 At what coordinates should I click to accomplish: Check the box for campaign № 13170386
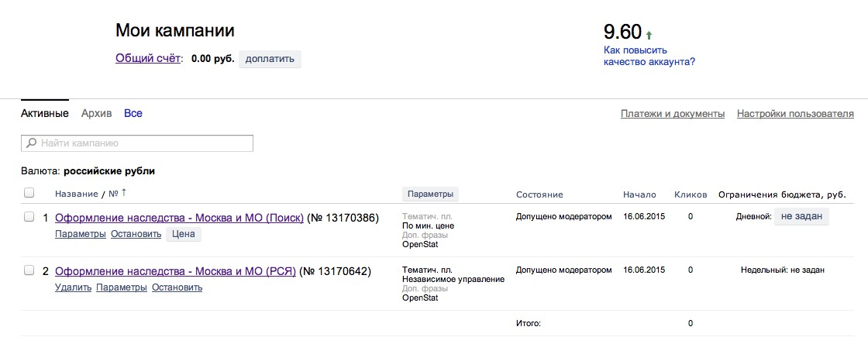pos(29,218)
